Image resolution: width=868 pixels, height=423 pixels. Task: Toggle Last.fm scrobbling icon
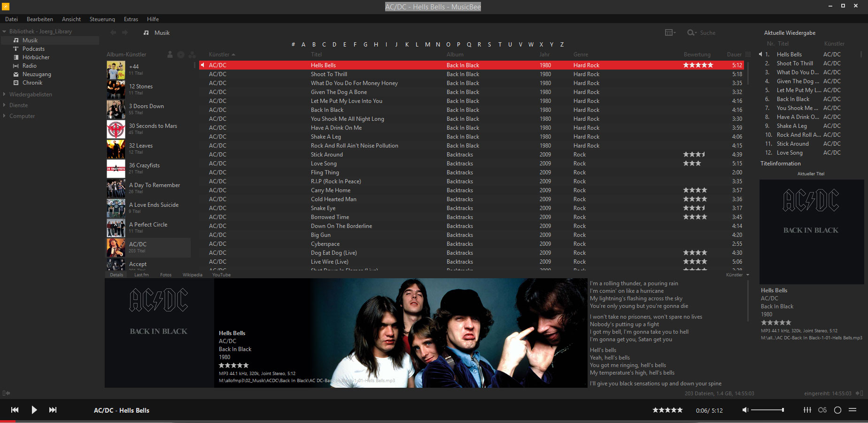(822, 410)
